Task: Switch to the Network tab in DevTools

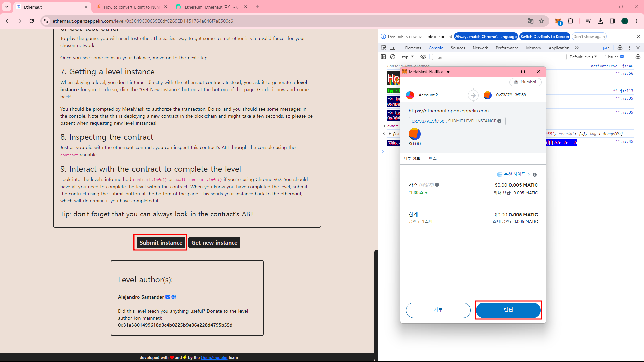Action: click(x=480, y=48)
